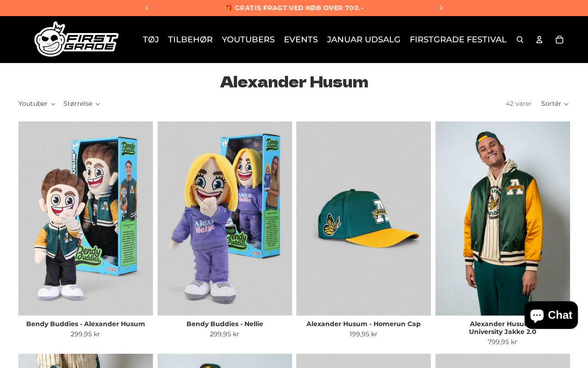Open the Sortér sorting dropdown
Screen dimensions: 588x368
point(555,103)
